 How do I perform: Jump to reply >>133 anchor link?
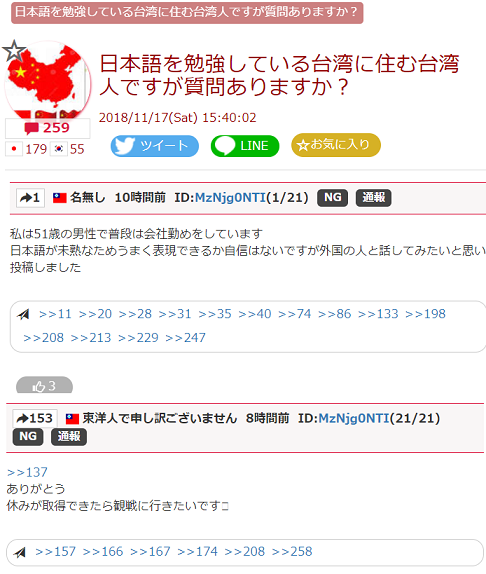pyautogui.click(x=378, y=314)
